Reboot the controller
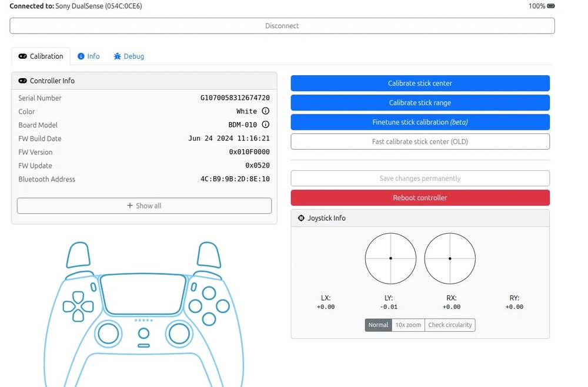The width and height of the screenshot is (588, 387). click(420, 197)
